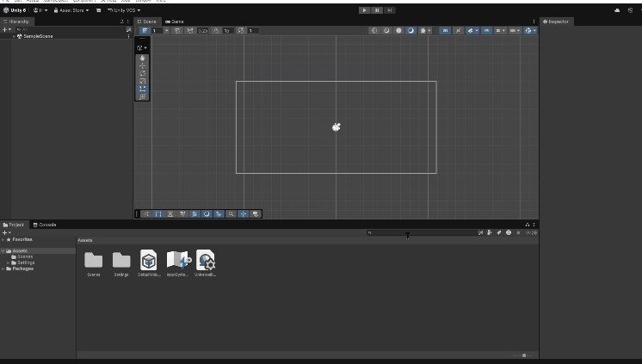Select the Transform tool below Rect tool
This screenshot has height=364, width=642.
(x=142, y=96)
